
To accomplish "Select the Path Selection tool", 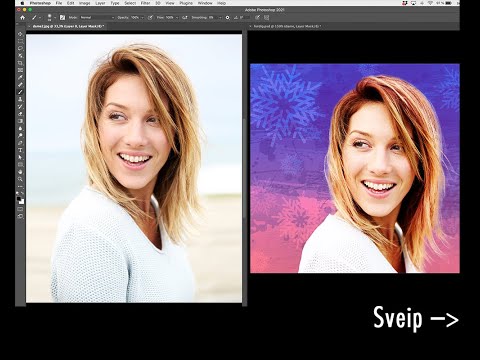I will coord(20,157).
